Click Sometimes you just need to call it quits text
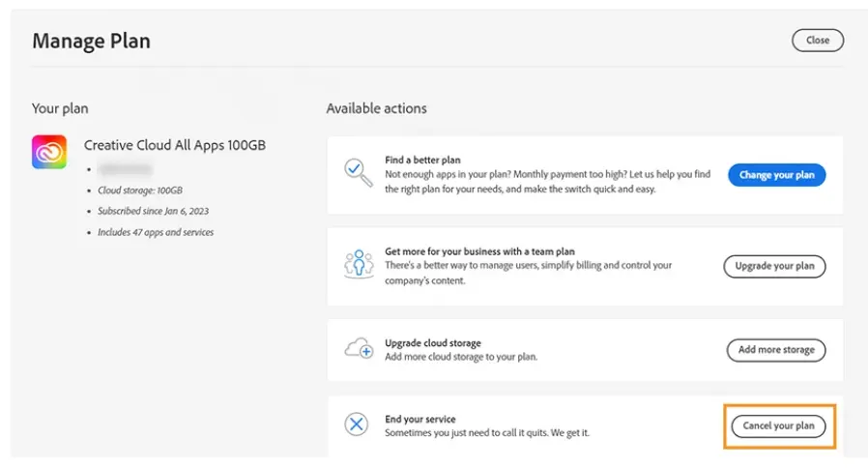 click(x=487, y=433)
